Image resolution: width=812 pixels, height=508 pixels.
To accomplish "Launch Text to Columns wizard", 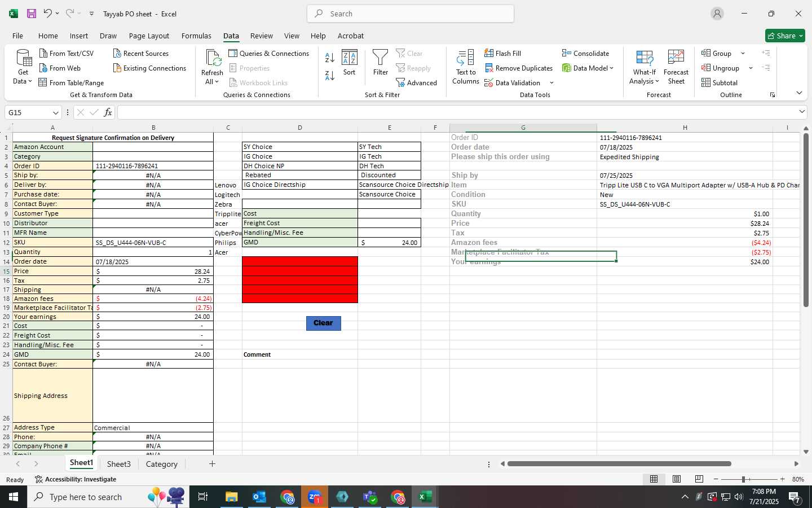I will click(x=466, y=67).
